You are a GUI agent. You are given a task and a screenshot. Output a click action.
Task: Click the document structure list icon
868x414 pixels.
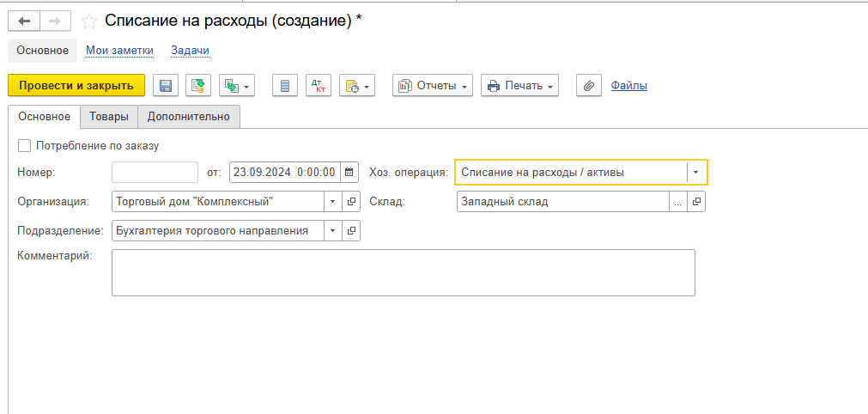point(285,85)
